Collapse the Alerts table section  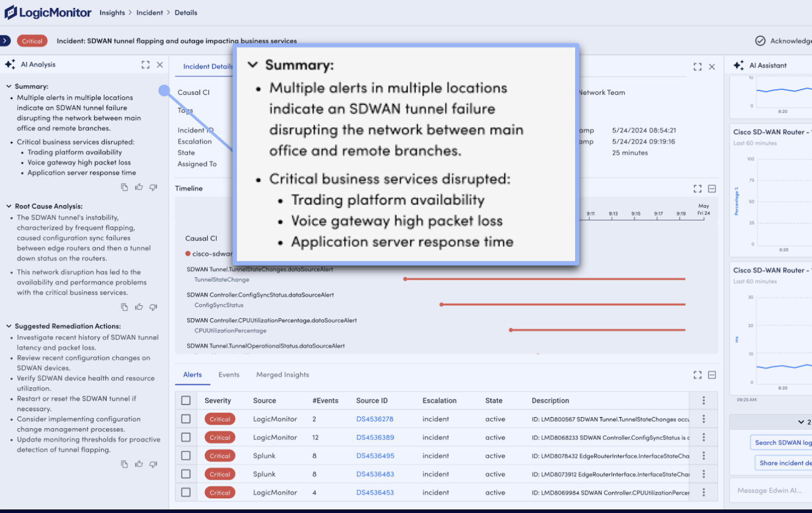coord(712,375)
